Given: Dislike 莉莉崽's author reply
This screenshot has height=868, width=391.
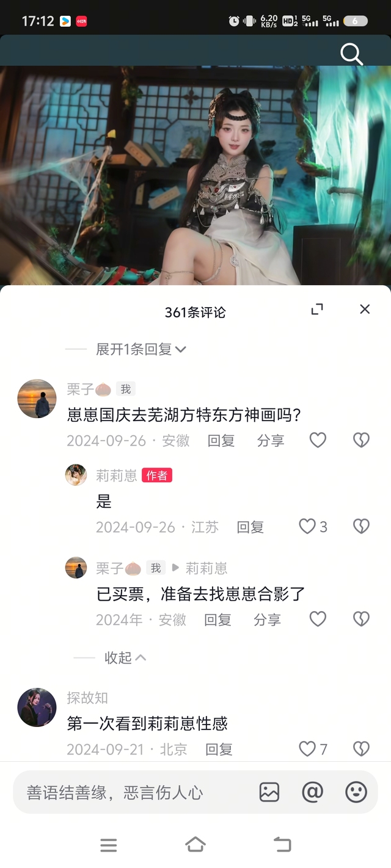Looking at the screenshot, I should [362, 527].
